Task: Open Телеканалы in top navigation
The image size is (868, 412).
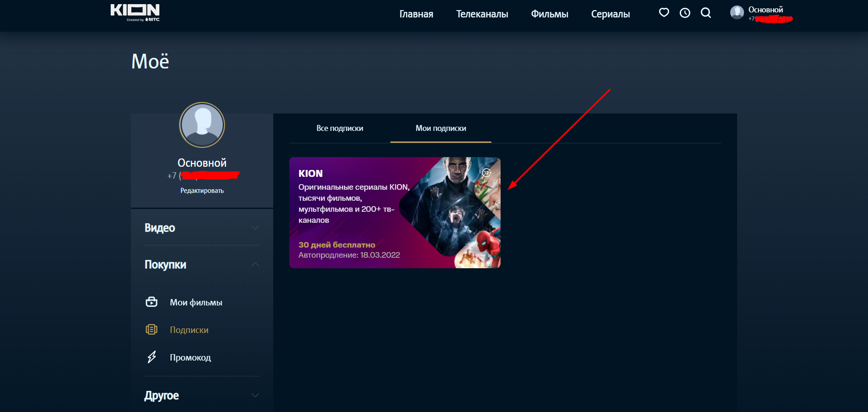Action: pos(482,14)
